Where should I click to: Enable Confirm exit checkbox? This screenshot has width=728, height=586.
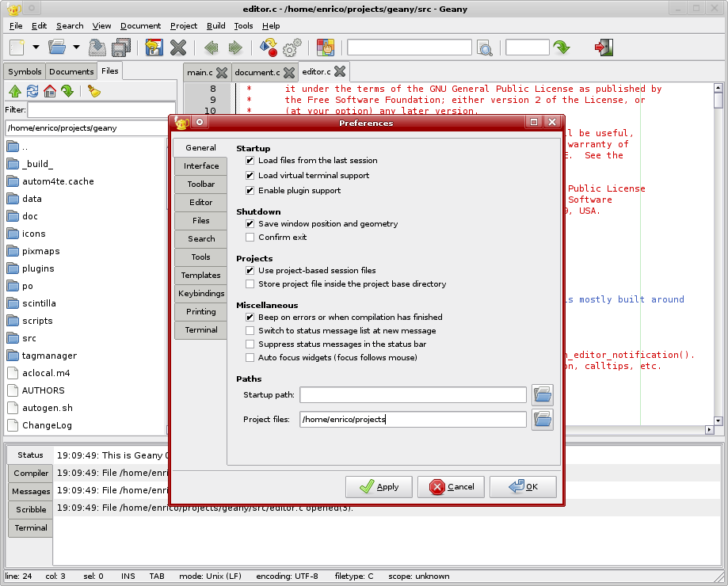coord(250,238)
